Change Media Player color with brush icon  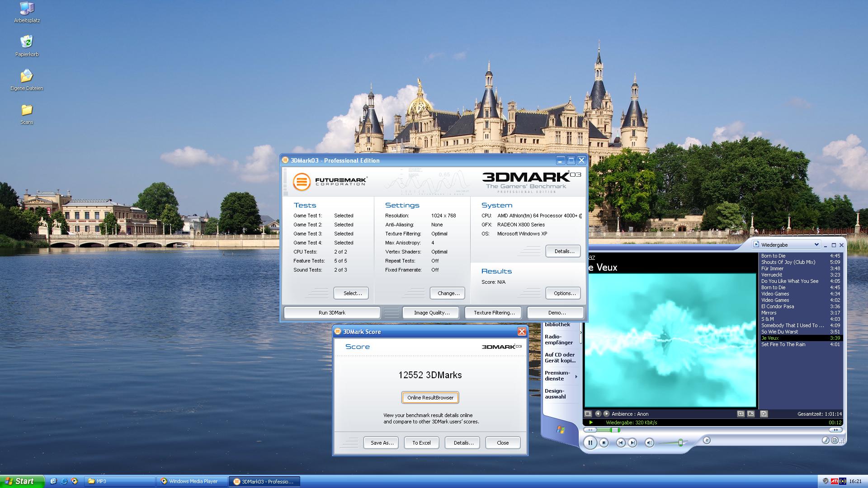coord(826,441)
